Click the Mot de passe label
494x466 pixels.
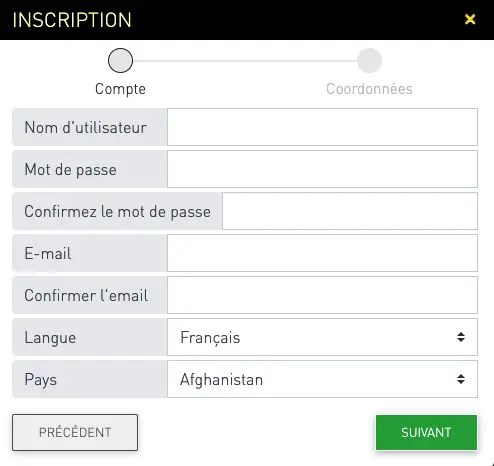(71, 170)
